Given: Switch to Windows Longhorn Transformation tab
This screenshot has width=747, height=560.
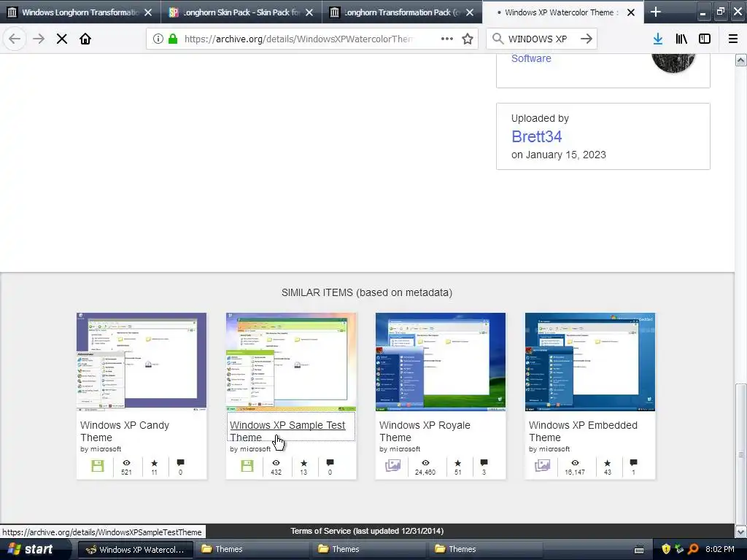Looking at the screenshot, I should coord(80,12).
